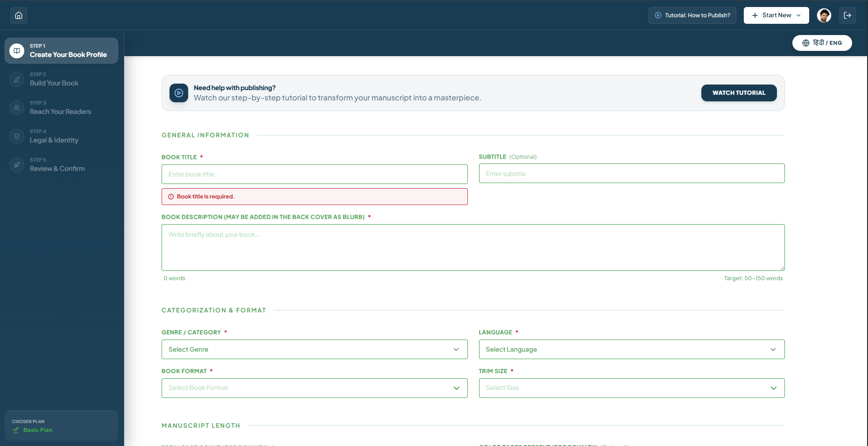Click the Basic Plan sprout icon
Screen dimensions: 868x446
[16, 430]
